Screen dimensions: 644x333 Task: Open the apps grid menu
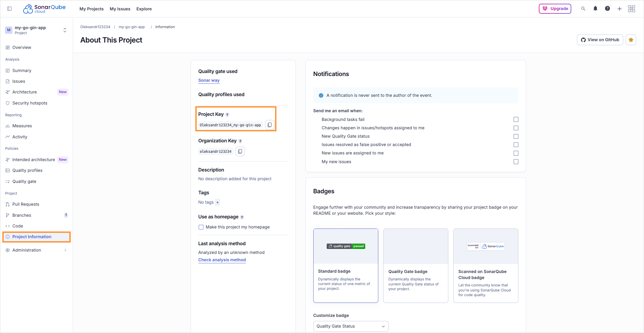point(632,9)
